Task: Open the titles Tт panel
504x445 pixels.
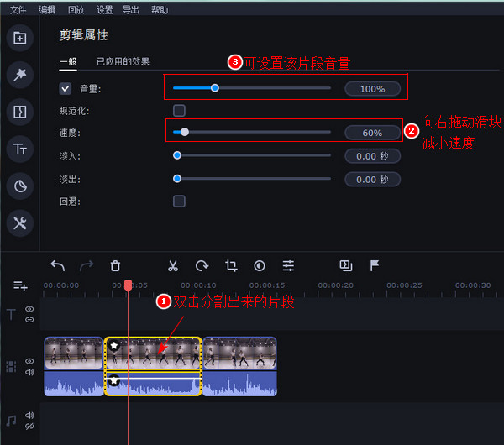Action: 20,149
